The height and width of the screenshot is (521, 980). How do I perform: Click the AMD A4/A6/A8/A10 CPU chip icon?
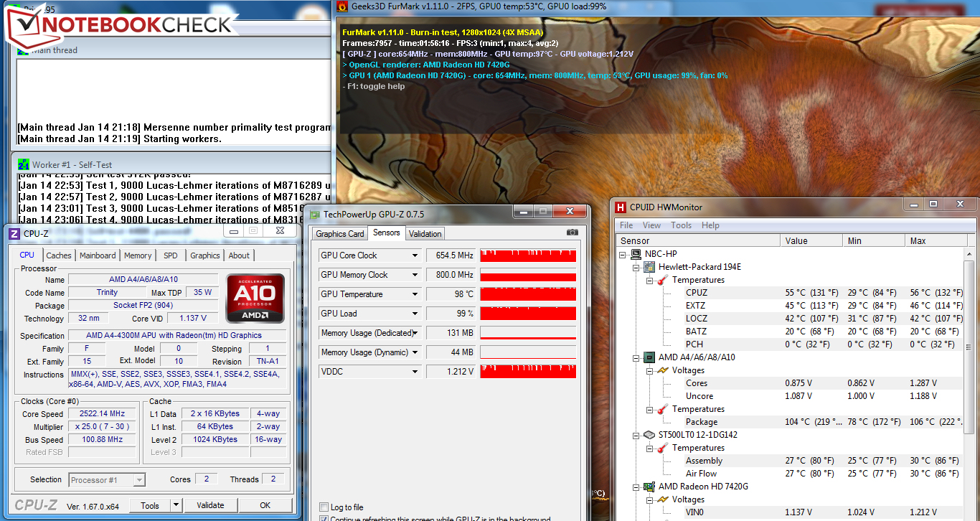point(649,357)
